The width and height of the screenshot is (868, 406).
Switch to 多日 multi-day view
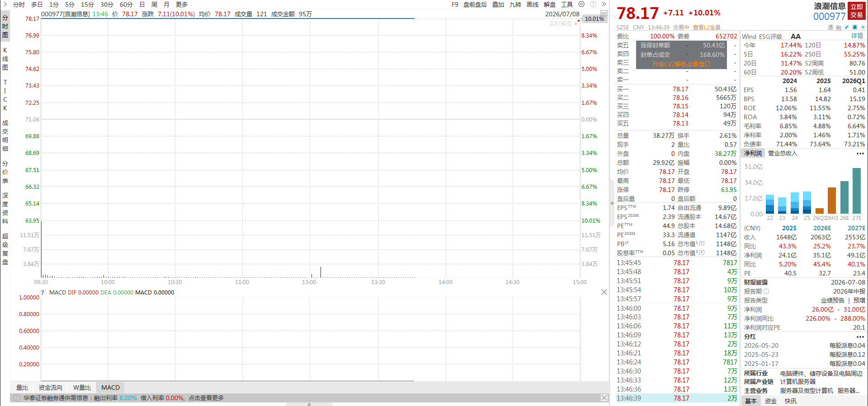tap(37, 5)
